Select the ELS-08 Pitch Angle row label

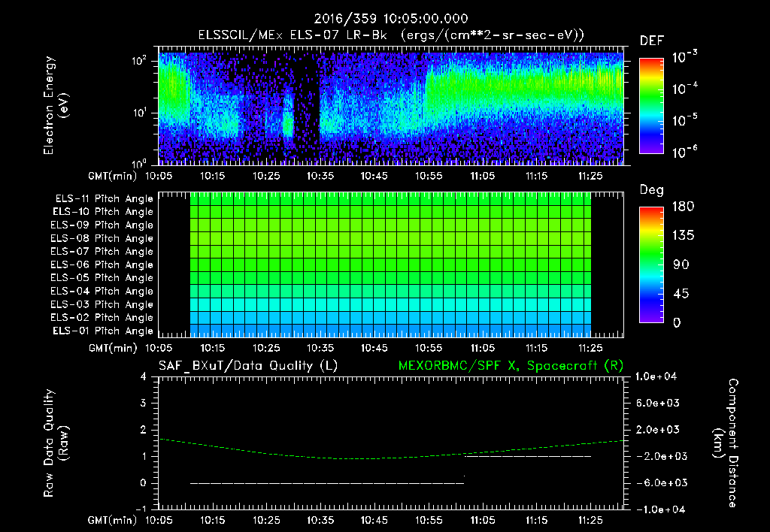point(102,238)
